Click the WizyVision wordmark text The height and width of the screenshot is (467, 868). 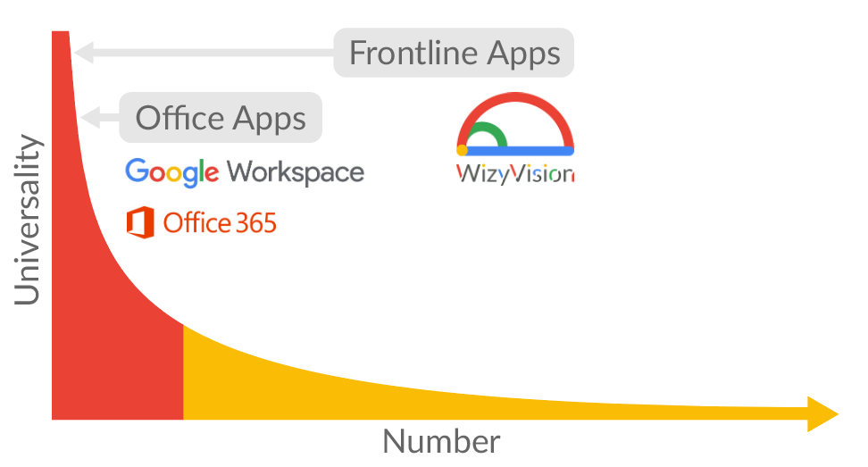click(515, 174)
